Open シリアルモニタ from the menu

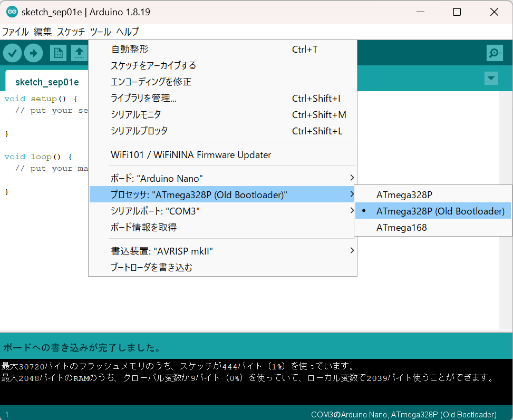click(x=223, y=114)
